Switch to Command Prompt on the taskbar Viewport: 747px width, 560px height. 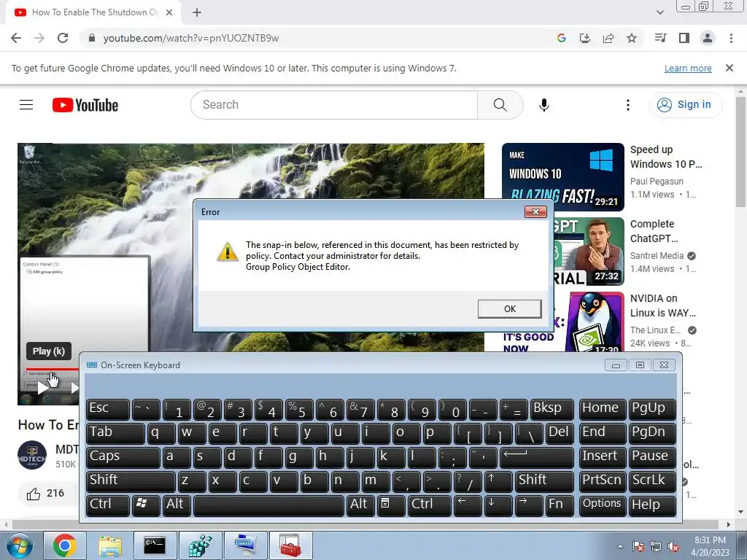[155, 545]
